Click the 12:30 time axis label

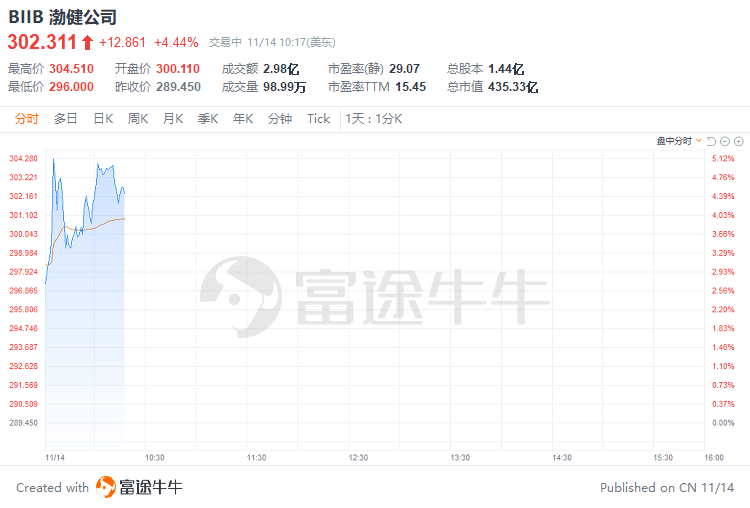coord(358,458)
